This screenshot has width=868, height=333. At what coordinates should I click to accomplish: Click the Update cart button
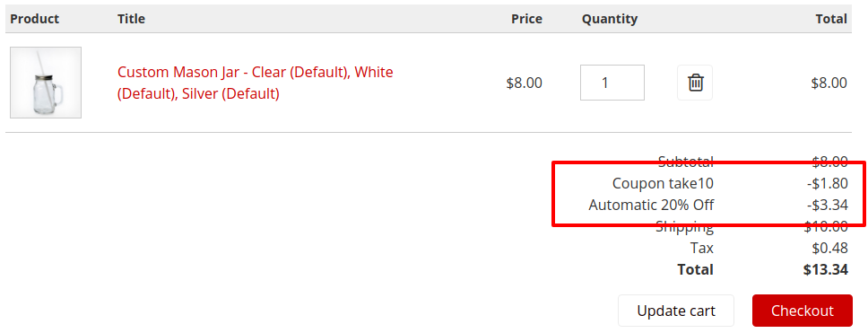click(x=676, y=311)
